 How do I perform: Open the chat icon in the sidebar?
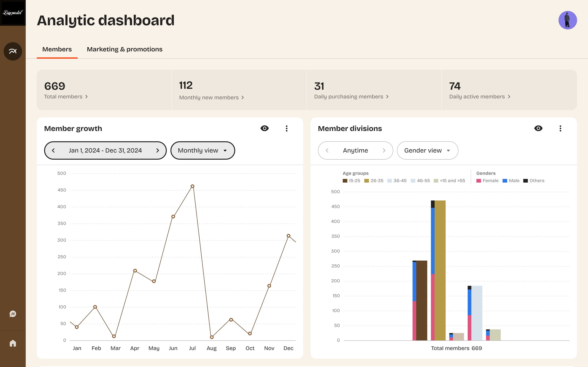[13, 314]
